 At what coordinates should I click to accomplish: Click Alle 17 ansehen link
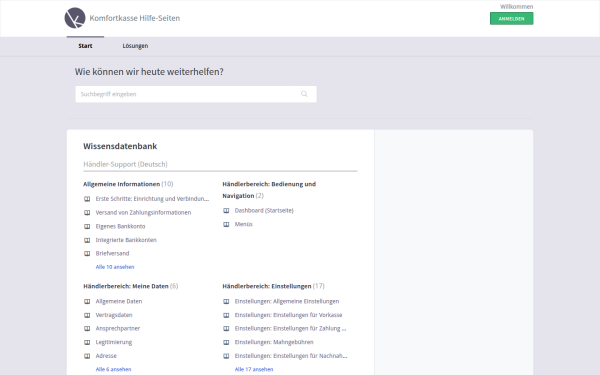(254, 369)
